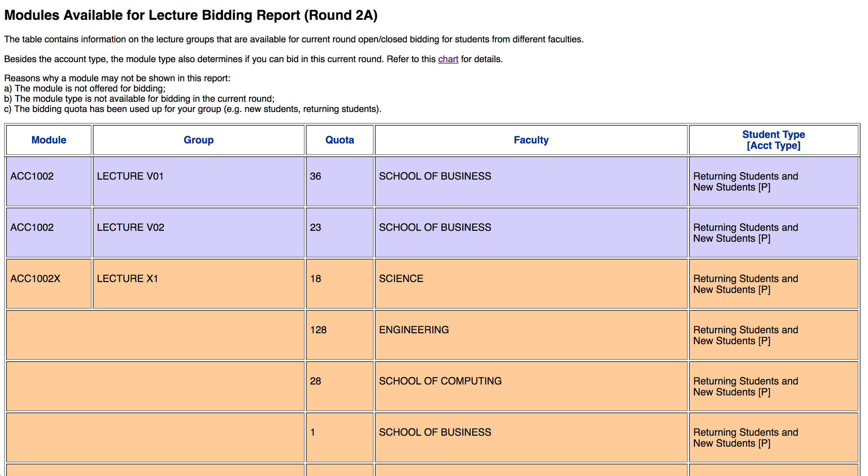Click the LECTURE V02 group cell
Screen dimensions: 868x476
point(130,227)
